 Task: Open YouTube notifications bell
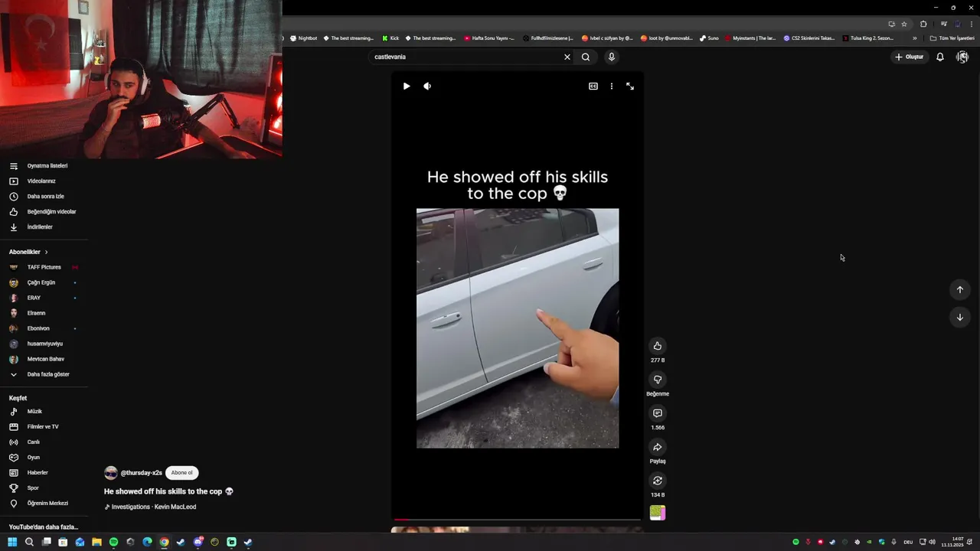click(x=940, y=57)
